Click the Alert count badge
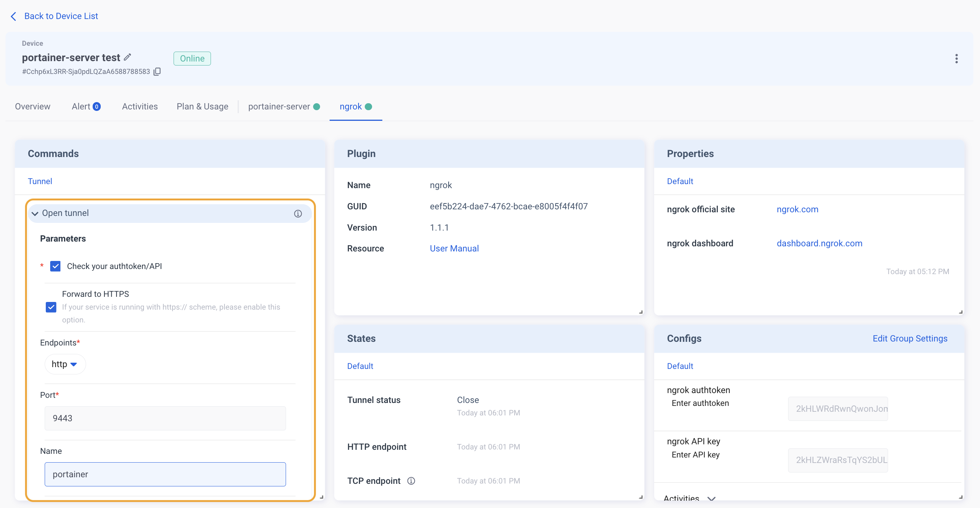This screenshot has height=508, width=980. (97, 107)
